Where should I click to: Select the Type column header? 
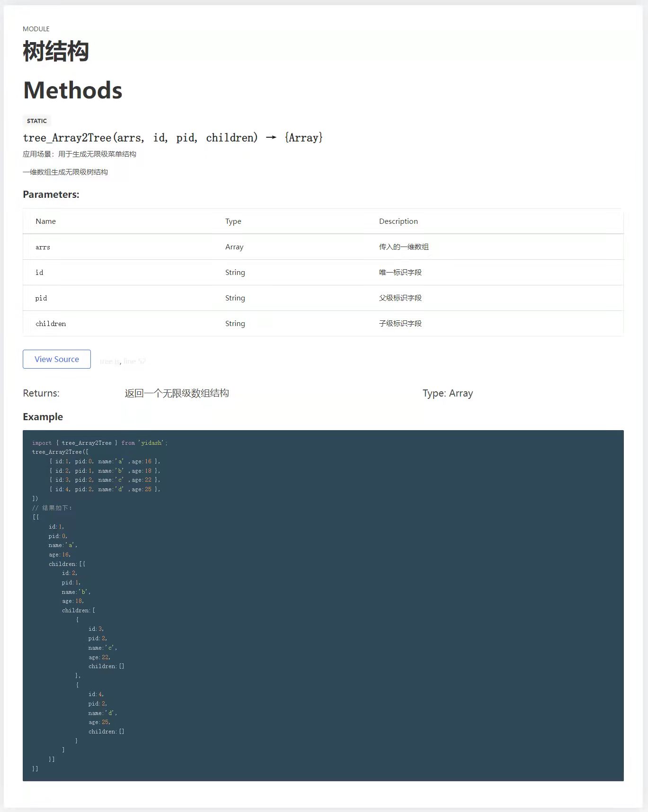coord(233,221)
